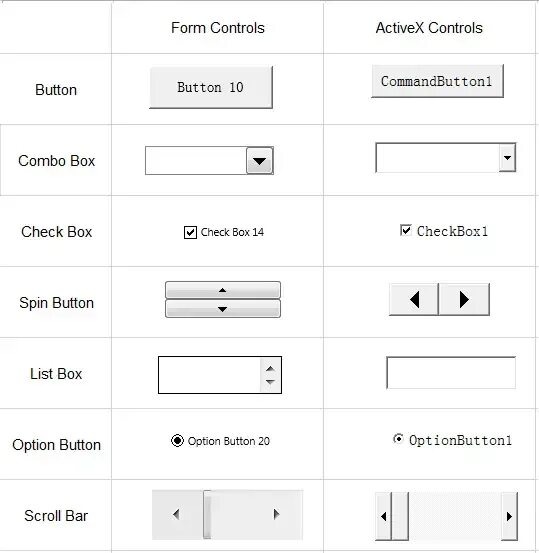Click the right arrow of ActiveX spin button
539x553 pixels.
464,299
